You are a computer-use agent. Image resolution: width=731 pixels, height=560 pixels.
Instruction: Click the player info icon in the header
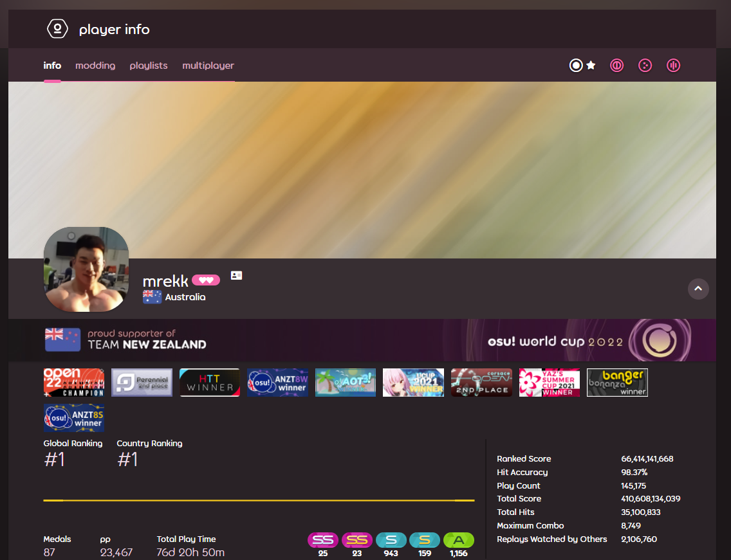click(57, 28)
